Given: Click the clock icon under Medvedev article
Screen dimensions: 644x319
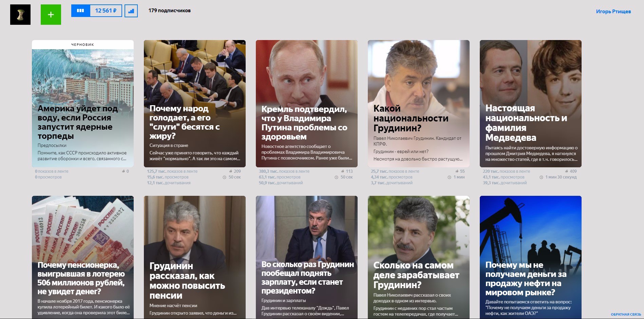Looking at the screenshot, I should click(x=542, y=177).
